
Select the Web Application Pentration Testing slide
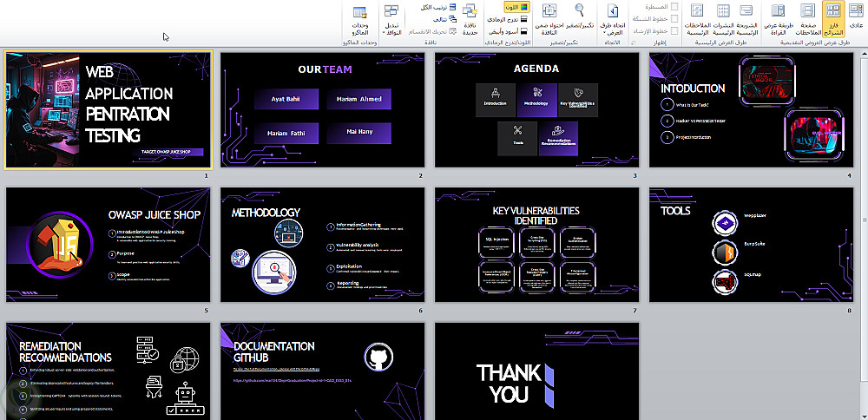pos(108,109)
